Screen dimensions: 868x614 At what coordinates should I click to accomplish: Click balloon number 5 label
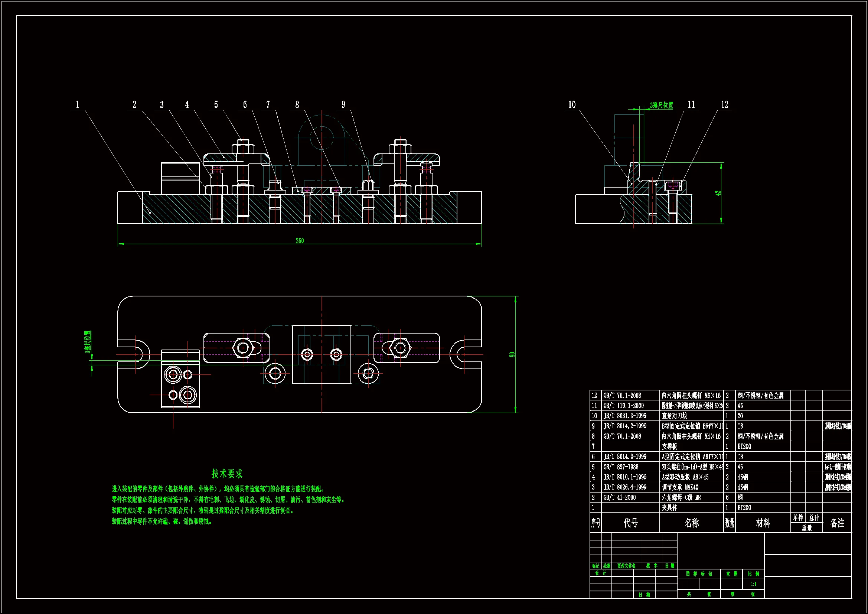coord(216,105)
